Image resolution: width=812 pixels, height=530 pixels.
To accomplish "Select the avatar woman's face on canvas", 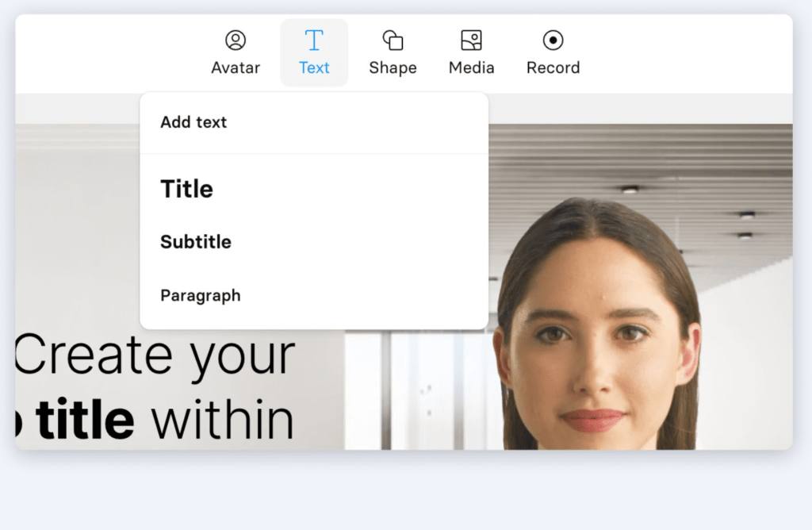I will pos(595,349).
